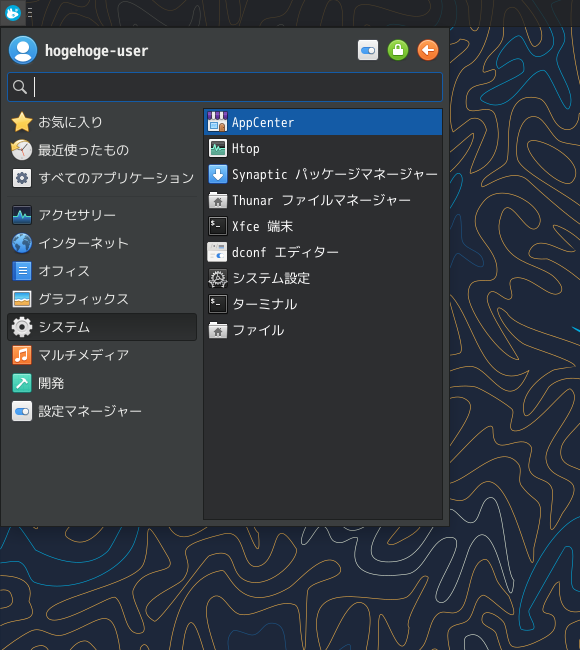
Task: Launch ターミナル entry
Action: click(323, 304)
